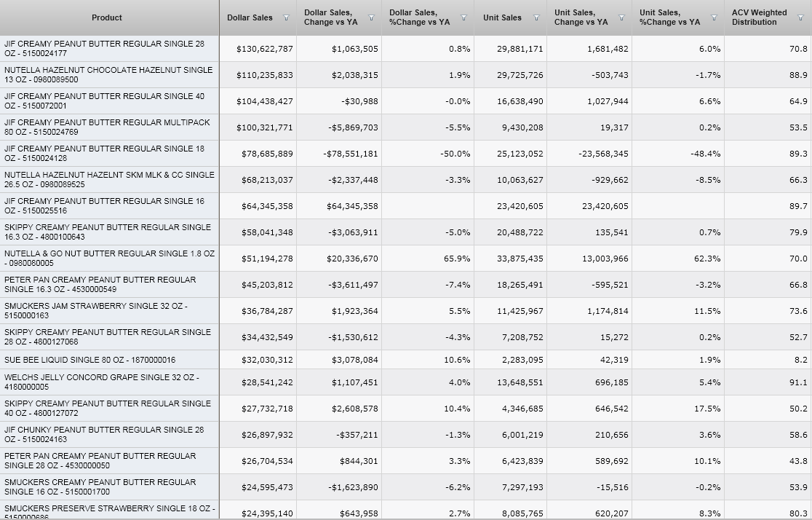Click the Dollar Sales header label
This screenshot has height=520, width=812.
(250, 17)
